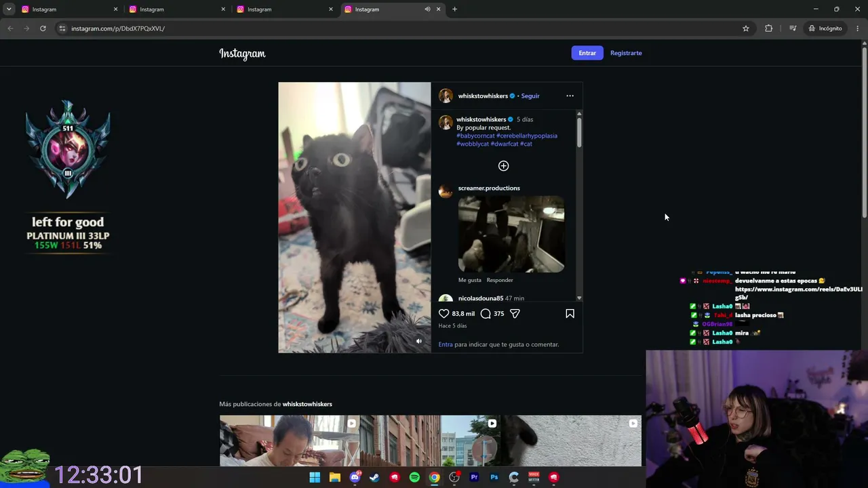Click the Instagram logo in the header
This screenshot has height=488, width=868.
[x=242, y=54]
